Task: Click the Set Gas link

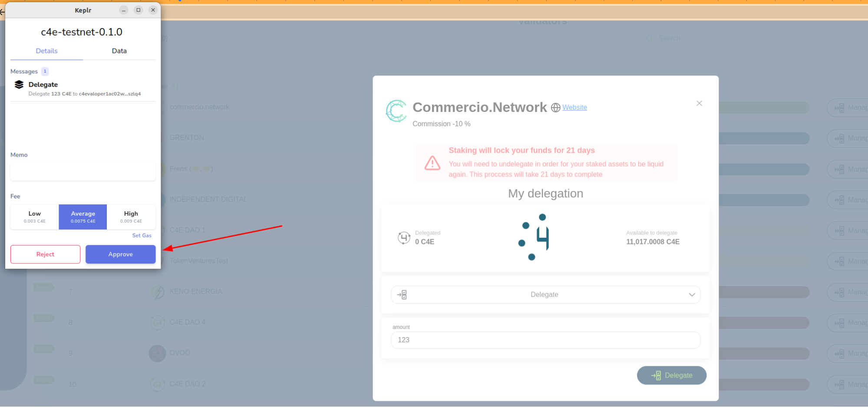Action: pyautogui.click(x=142, y=236)
